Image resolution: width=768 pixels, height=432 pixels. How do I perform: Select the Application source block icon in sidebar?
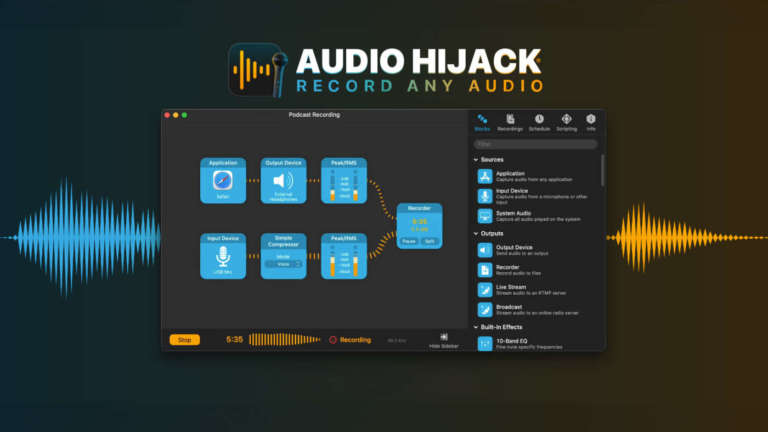485,176
